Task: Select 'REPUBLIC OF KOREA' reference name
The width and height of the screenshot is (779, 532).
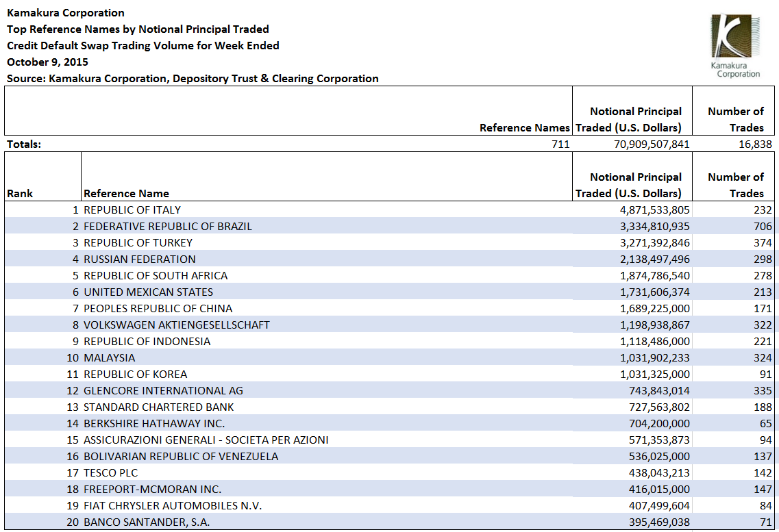Action: (136, 374)
